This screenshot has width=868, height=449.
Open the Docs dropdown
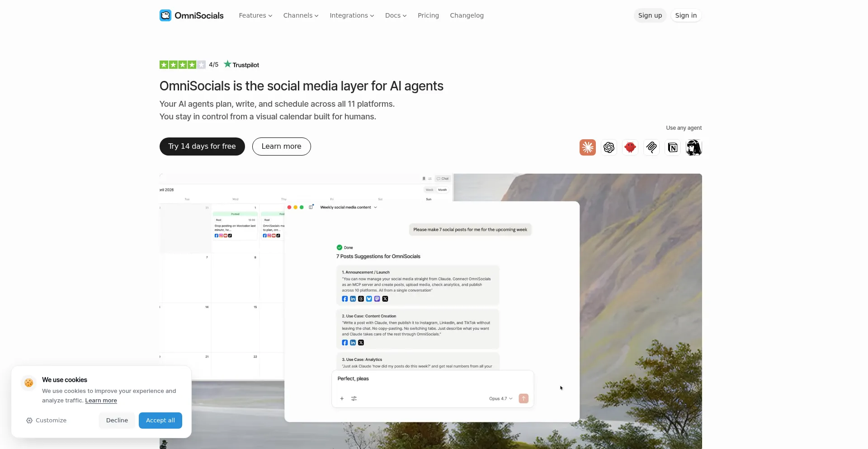click(x=396, y=15)
